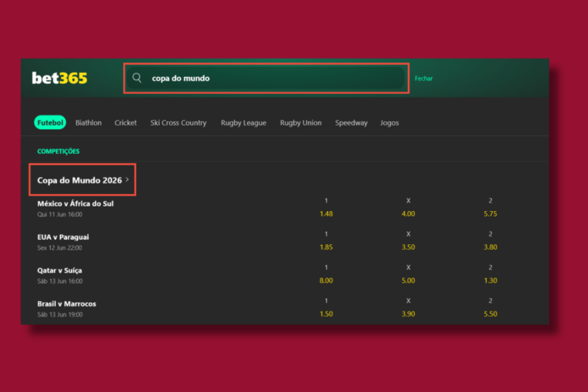Select draw odds 3.50 for EUA v Paraguai
588x392 pixels.
(x=409, y=247)
